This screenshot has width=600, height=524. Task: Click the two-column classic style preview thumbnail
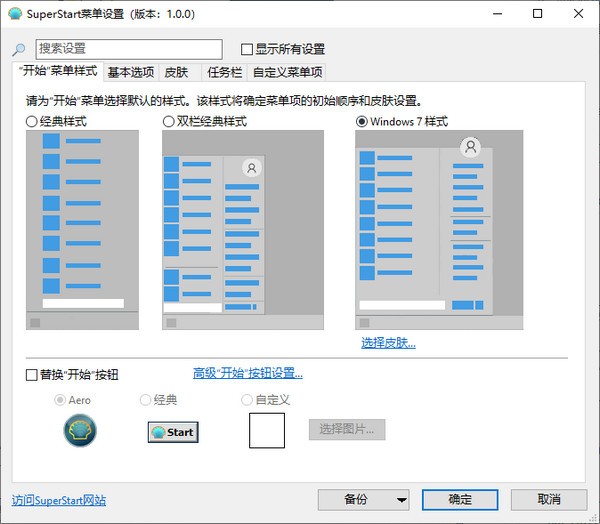[x=243, y=230]
